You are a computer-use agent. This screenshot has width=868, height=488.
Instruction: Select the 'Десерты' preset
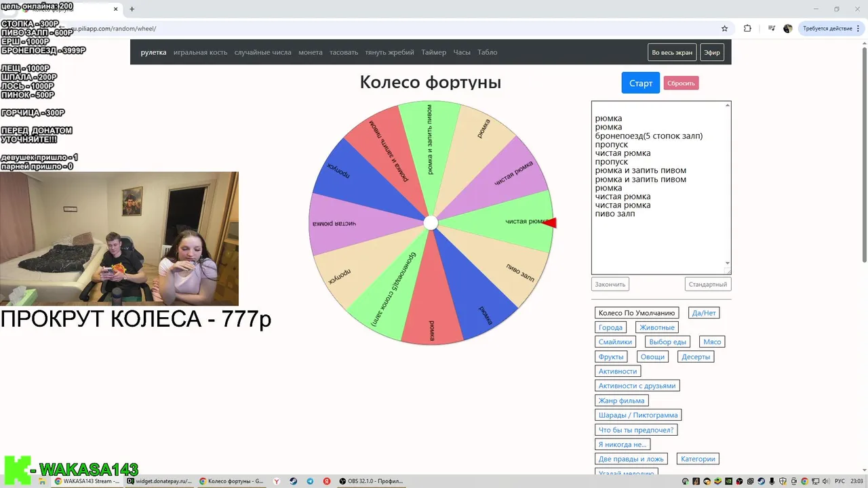tap(696, 357)
